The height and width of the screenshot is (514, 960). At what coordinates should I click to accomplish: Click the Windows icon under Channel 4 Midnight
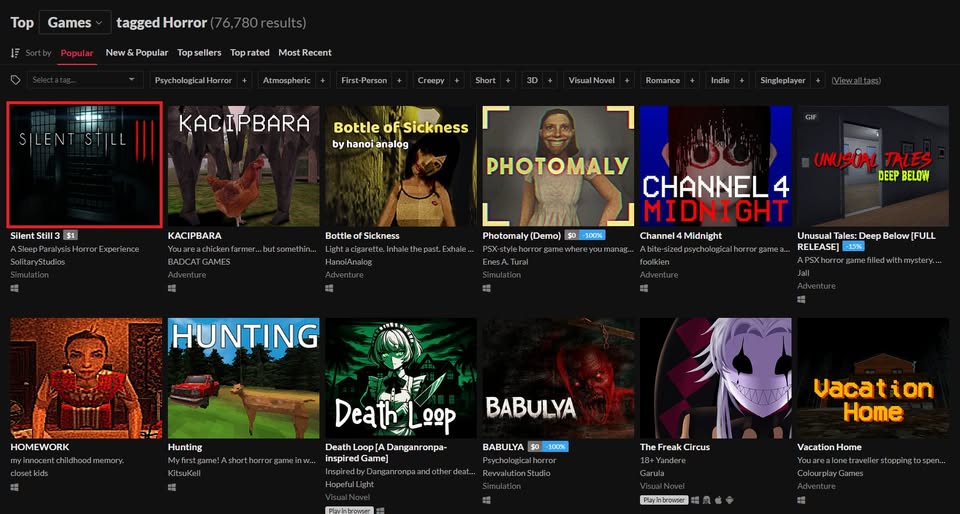[644, 288]
